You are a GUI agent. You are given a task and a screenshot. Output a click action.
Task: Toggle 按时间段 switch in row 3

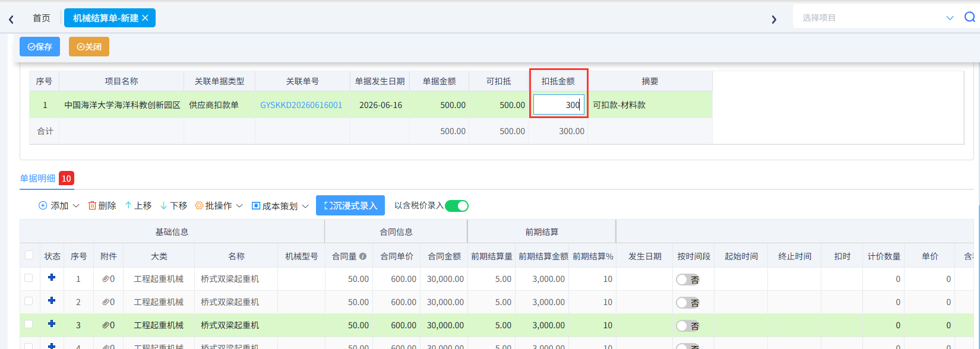coord(688,326)
